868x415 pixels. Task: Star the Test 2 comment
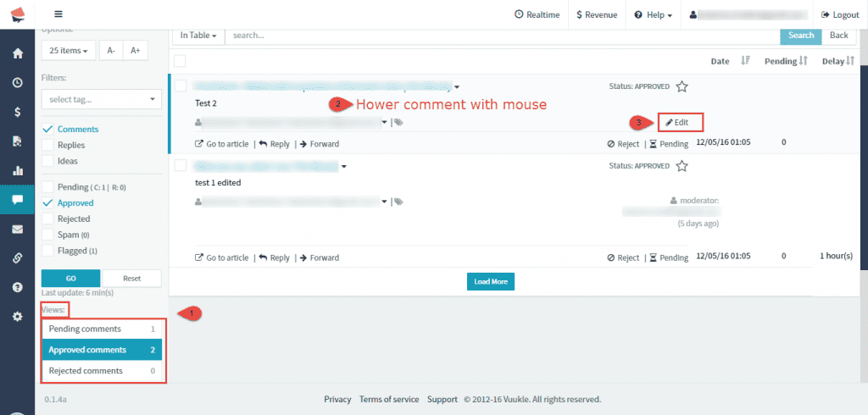[x=682, y=86]
